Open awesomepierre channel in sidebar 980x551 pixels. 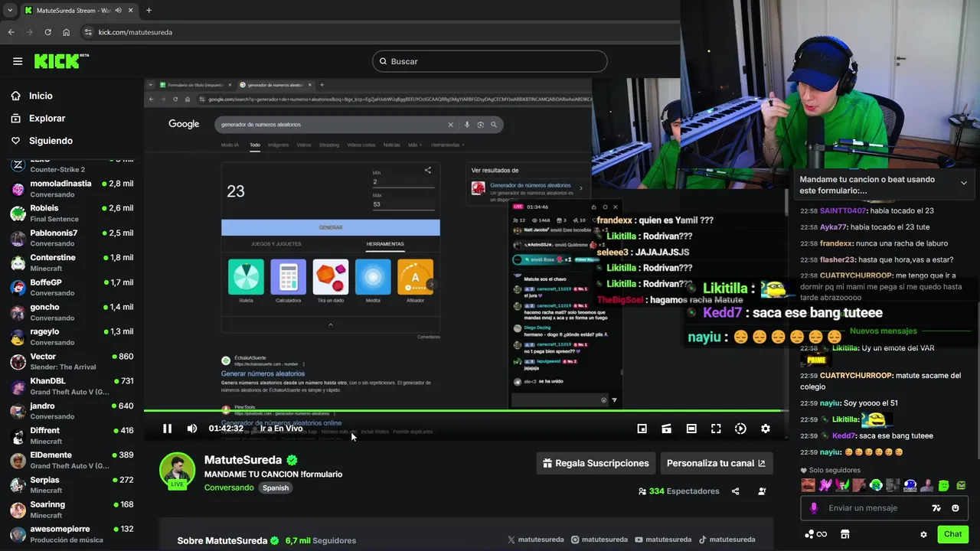tap(70, 534)
